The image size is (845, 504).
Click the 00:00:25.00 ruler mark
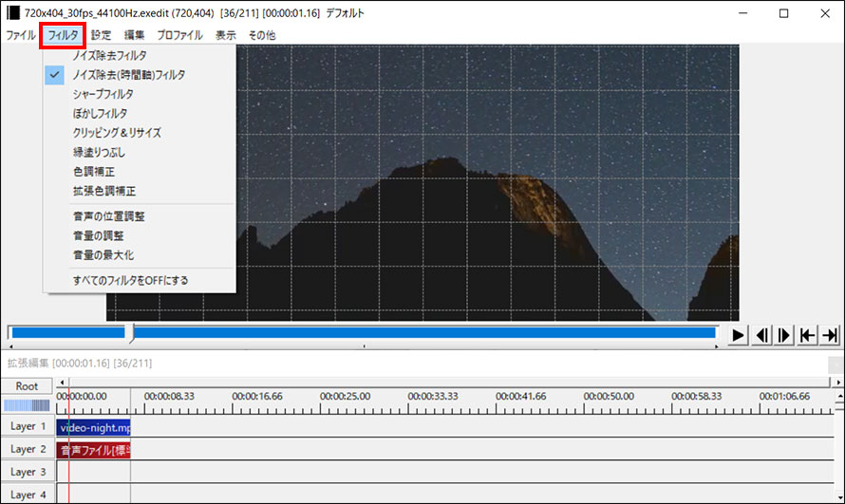point(345,397)
